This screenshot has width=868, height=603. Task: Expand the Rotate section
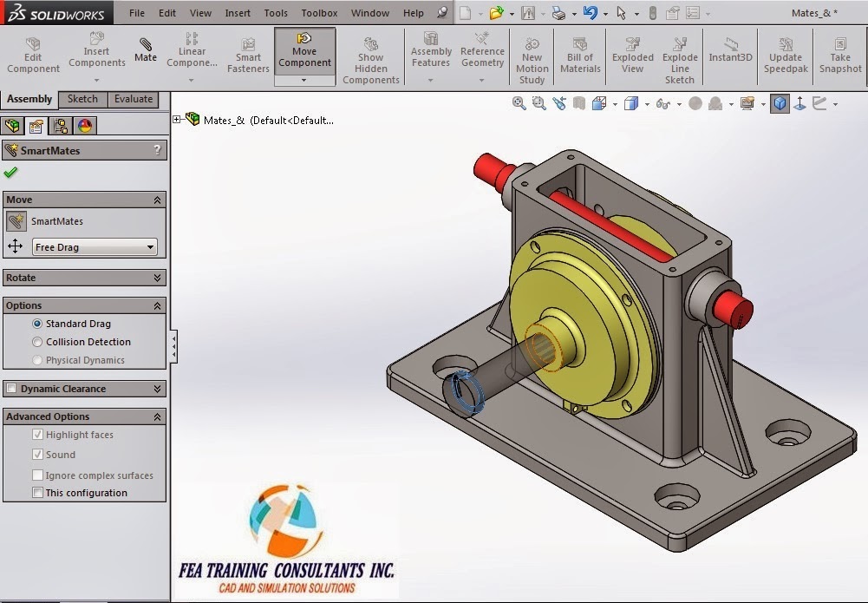157,278
